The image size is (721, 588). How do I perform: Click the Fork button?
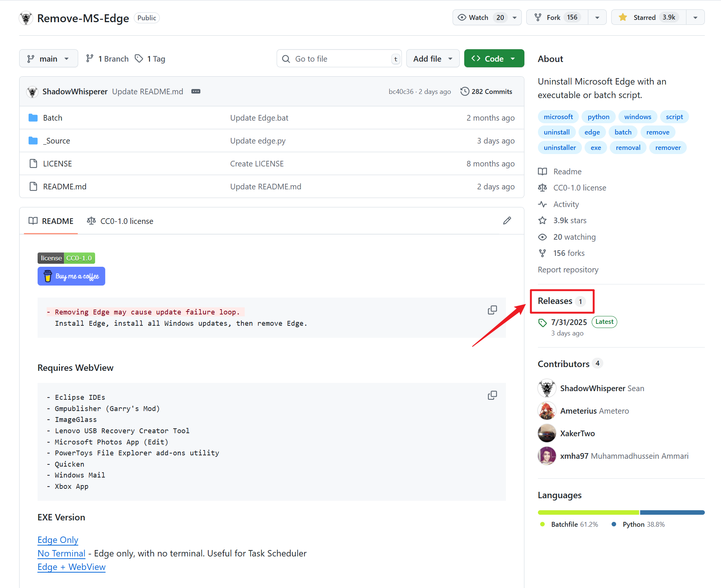pyautogui.click(x=557, y=17)
